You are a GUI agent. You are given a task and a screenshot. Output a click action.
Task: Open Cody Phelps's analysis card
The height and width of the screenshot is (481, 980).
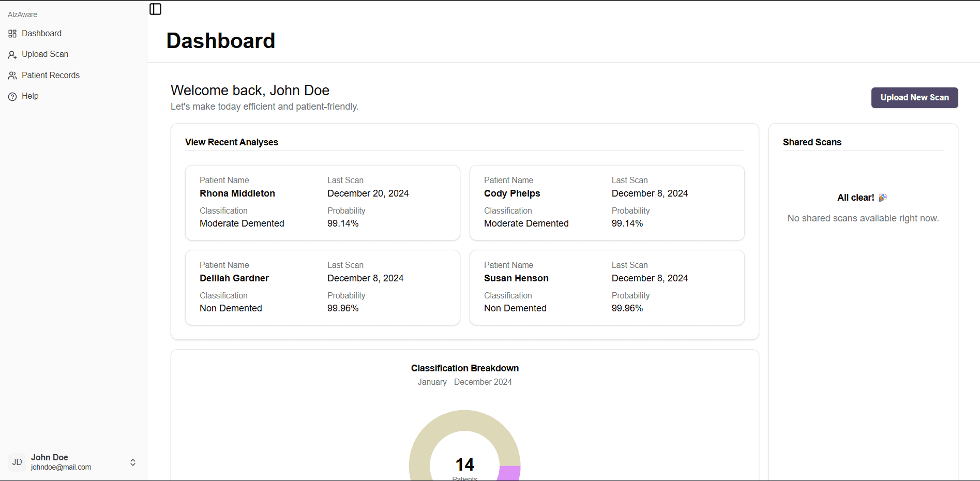[x=607, y=203]
